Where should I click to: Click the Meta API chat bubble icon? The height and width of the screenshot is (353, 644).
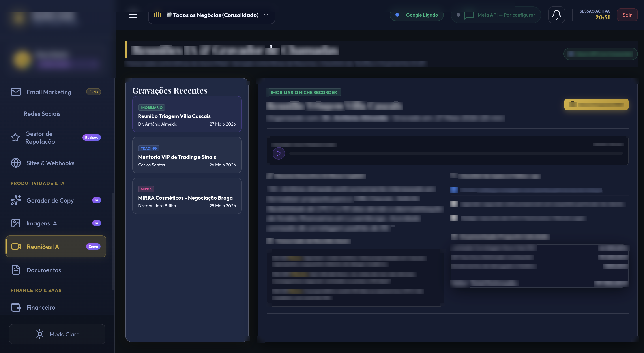click(469, 15)
